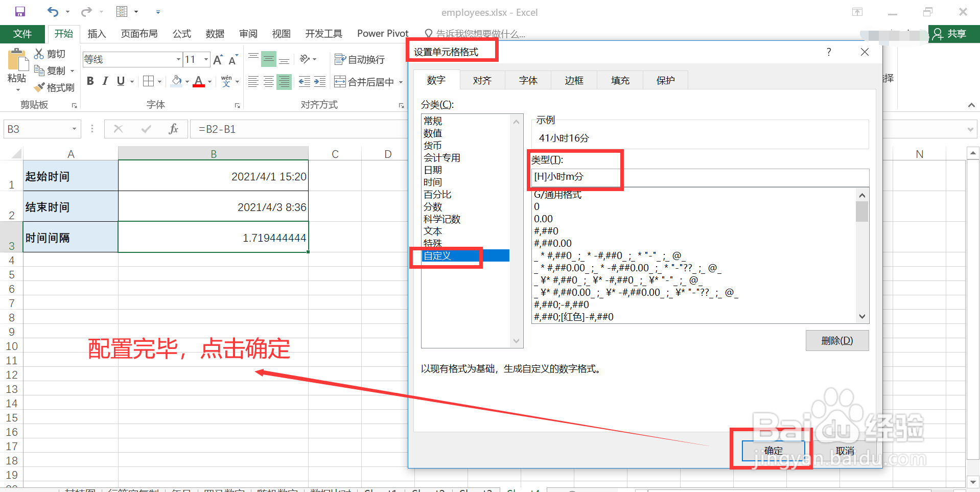
Task: Switch to the 对齐 tab in dialog
Action: coord(481,80)
